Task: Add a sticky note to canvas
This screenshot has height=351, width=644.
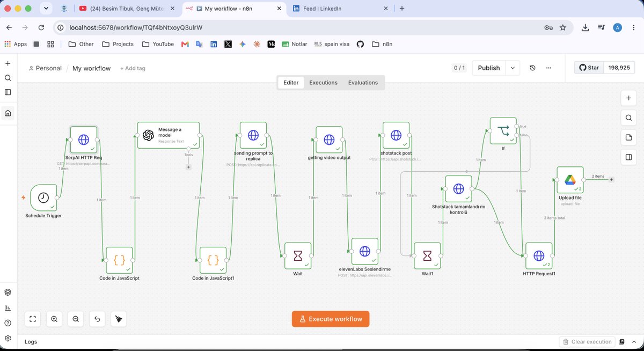Action: coord(628,137)
